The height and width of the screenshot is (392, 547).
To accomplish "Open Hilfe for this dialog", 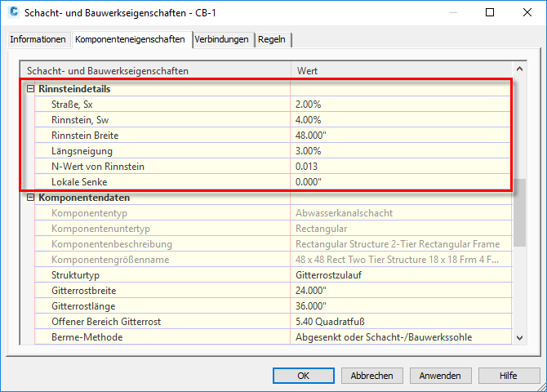I will (x=509, y=376).
